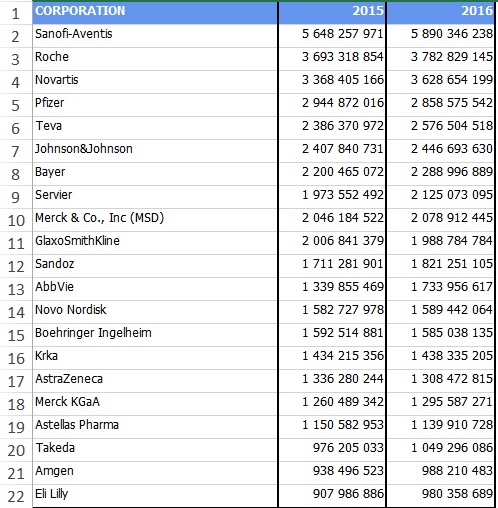This screenshot has width=498, height=508.
Task: Click the Novo Nordisk cell
Action: [x=155, y=312]
